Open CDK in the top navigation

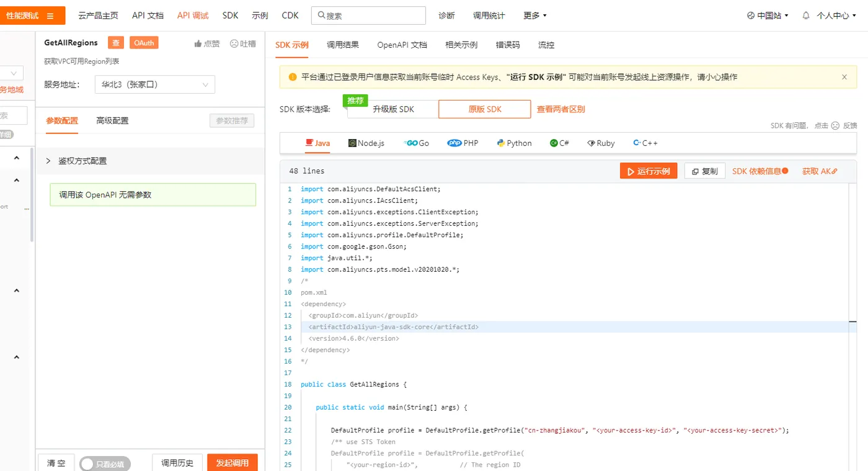(x=290, y=16)
